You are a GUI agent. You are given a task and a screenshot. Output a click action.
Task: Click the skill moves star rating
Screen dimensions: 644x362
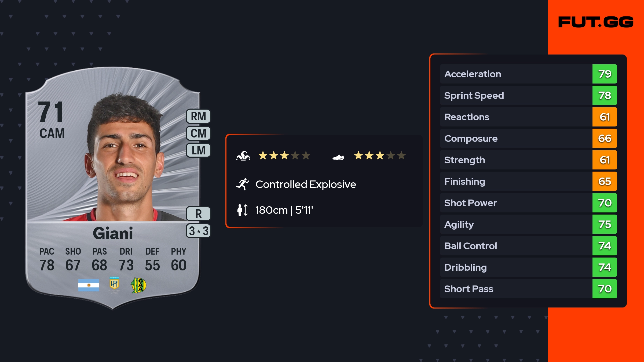(284, 155)
